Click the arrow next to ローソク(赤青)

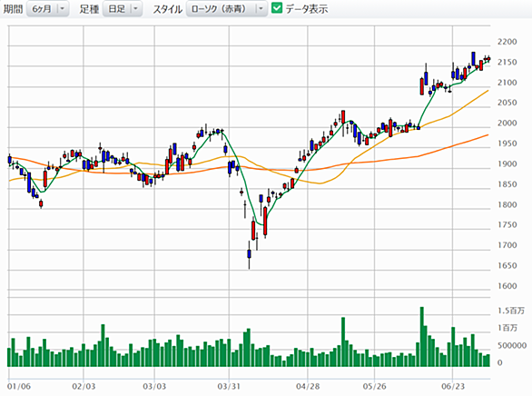pos(261,9)
